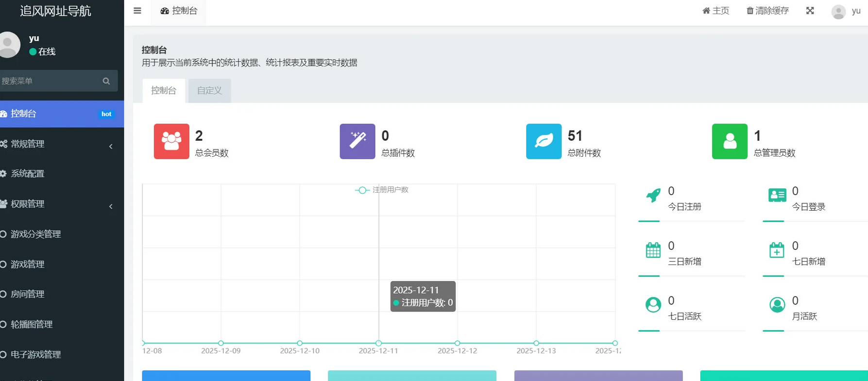Click the rocket icon for 今日注册
Viewport: 868px width, 381px height.
(x=653, y=196)
